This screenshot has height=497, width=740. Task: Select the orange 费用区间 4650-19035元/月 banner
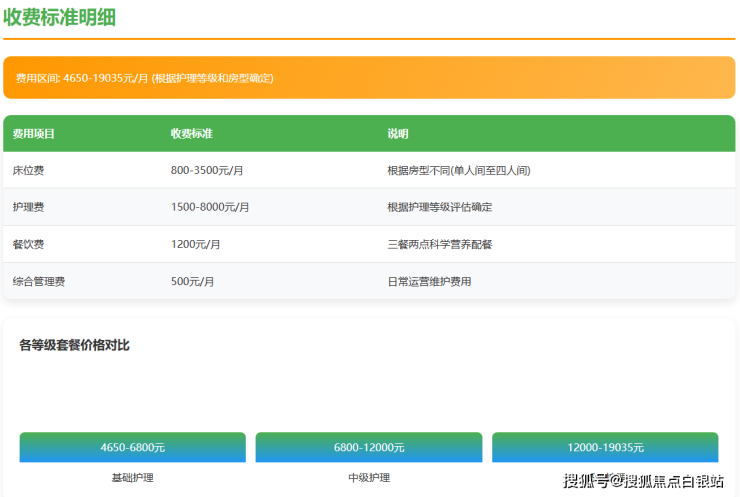[369, 77]
